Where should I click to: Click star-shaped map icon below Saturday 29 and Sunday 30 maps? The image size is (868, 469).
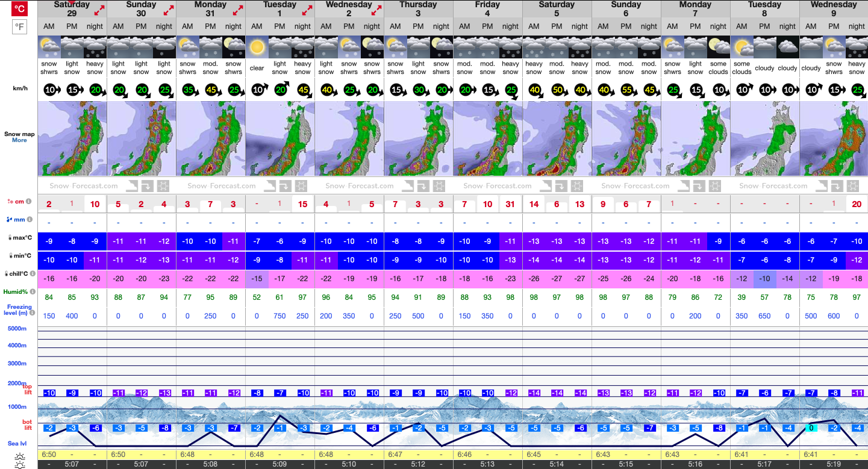click(x=164, y=185)
